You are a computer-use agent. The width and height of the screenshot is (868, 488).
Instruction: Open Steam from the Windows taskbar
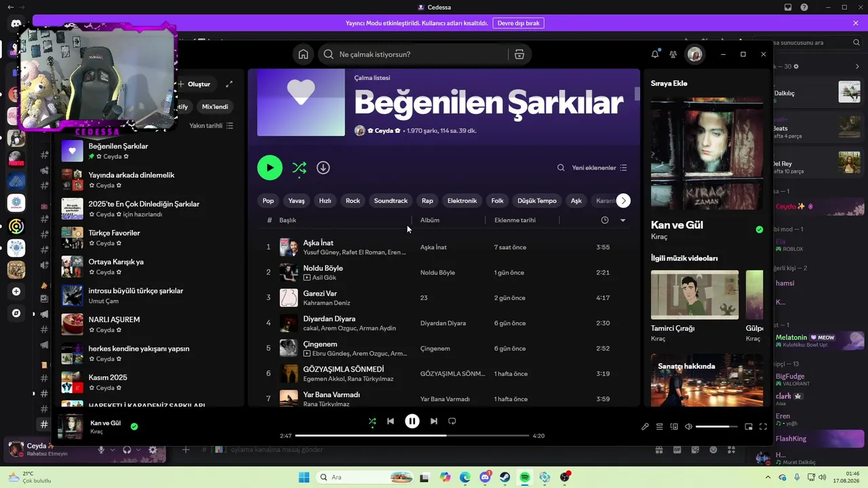click(x=505, y=477)
